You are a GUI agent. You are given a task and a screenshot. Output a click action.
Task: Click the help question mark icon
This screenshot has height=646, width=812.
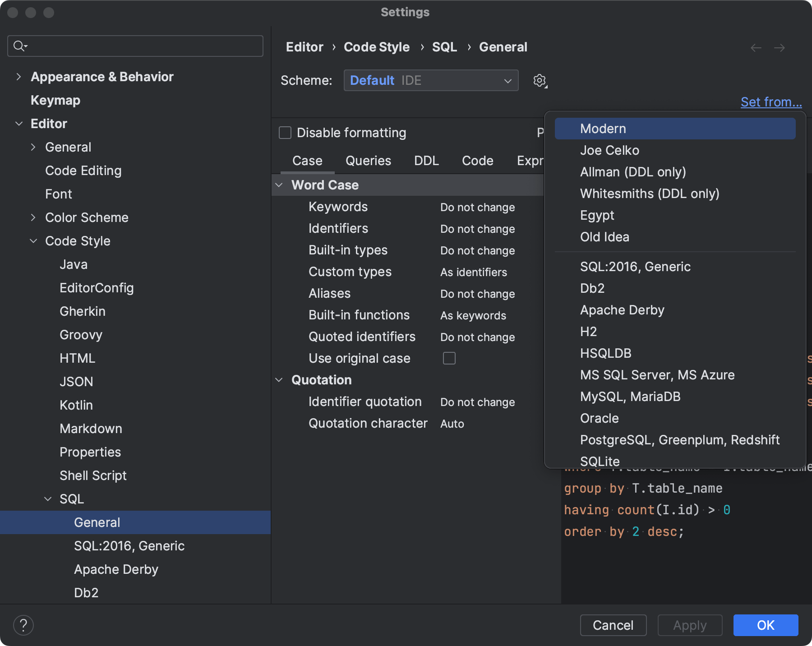pyautogui.click(x=23, y=625)
